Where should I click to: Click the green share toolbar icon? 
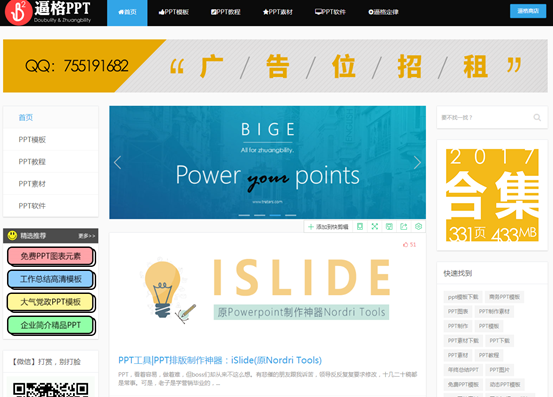[404, 227]
